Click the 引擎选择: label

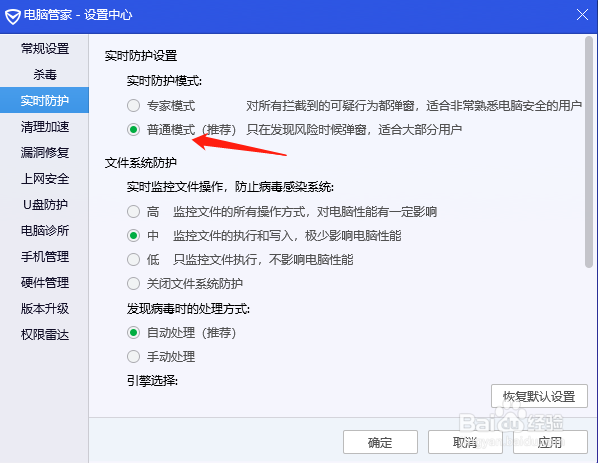152,381
